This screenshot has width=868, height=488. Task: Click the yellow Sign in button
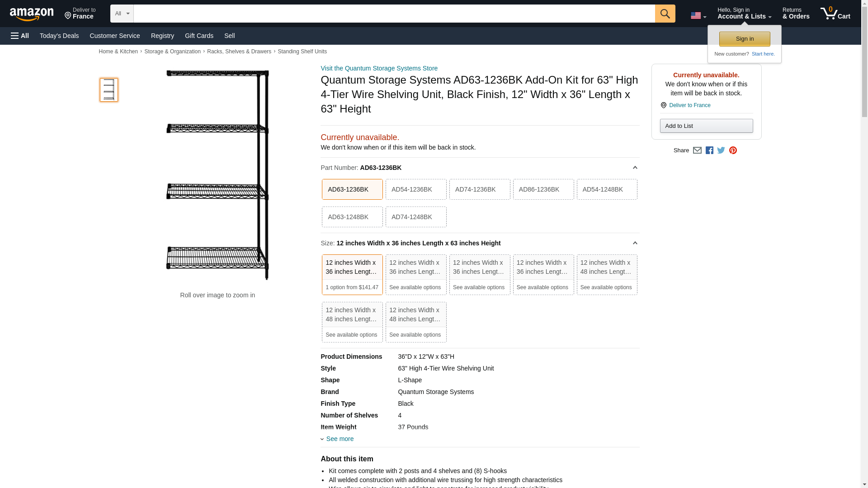tap(744, 39)
